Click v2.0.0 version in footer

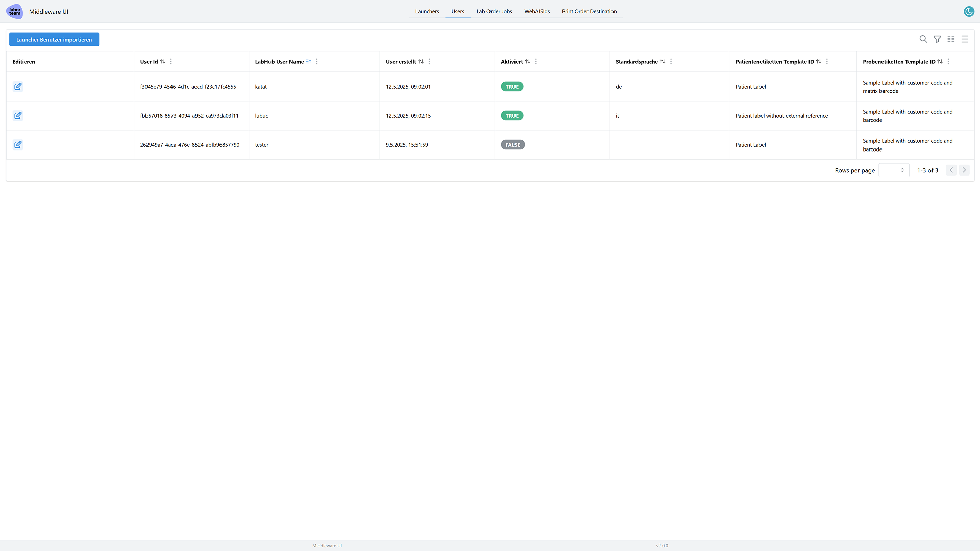[662, 546]
